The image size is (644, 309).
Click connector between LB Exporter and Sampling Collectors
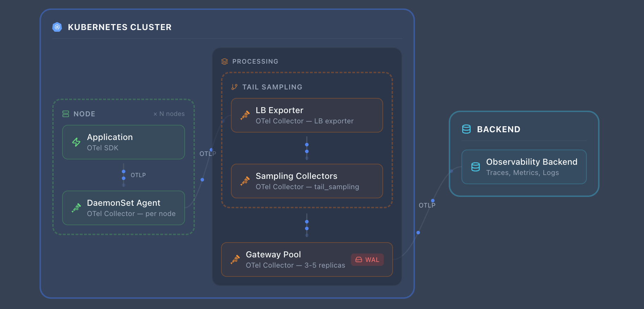tap(307, 148)
